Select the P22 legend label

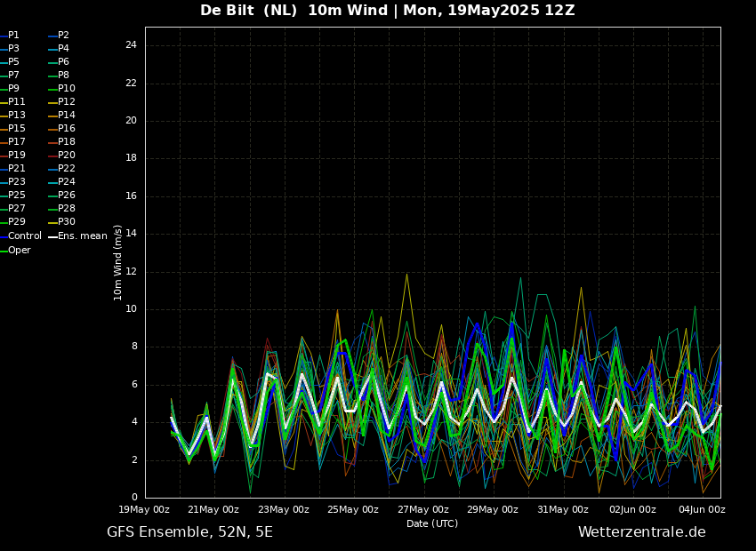pos(67,169)
